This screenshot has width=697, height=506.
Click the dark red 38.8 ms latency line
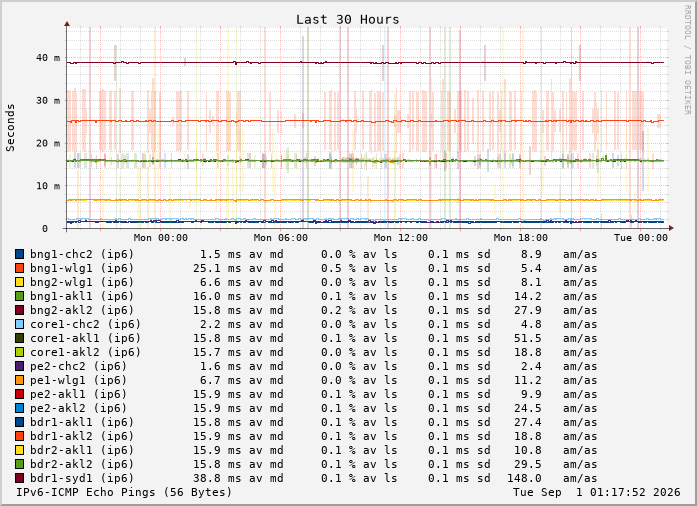[x=365, y=63]
